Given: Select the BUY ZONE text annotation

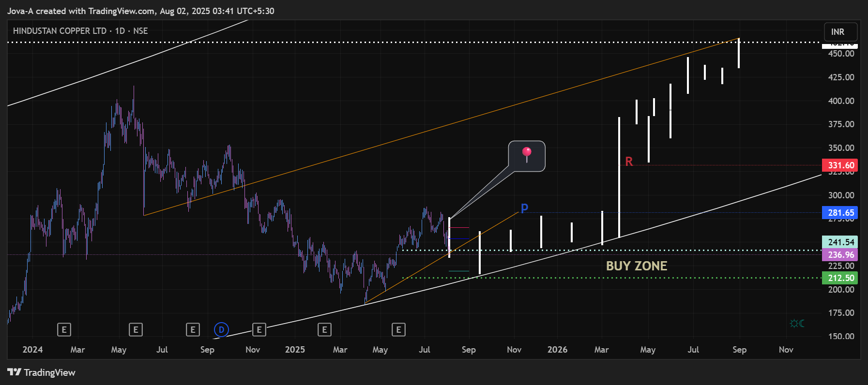Looking at the screenshot, I should (637, 266).
